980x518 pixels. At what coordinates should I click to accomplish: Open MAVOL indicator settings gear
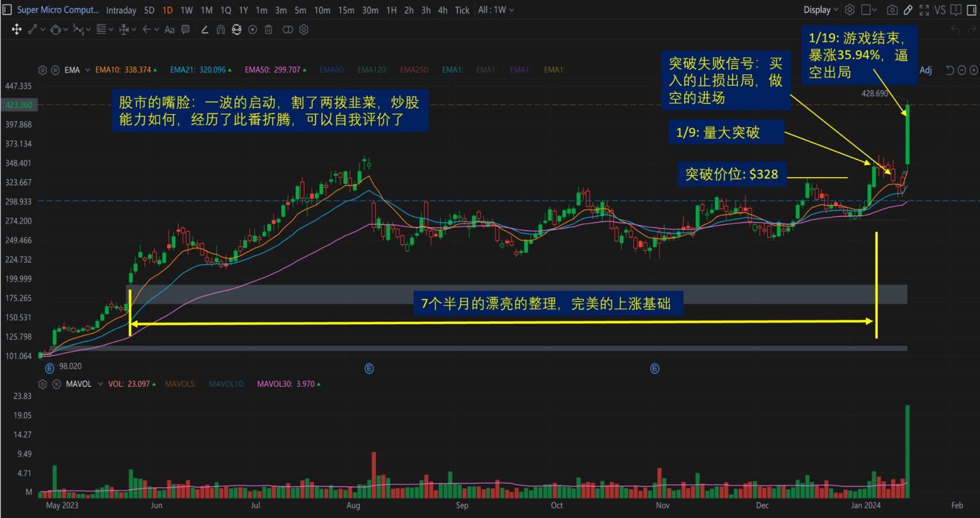42,384
